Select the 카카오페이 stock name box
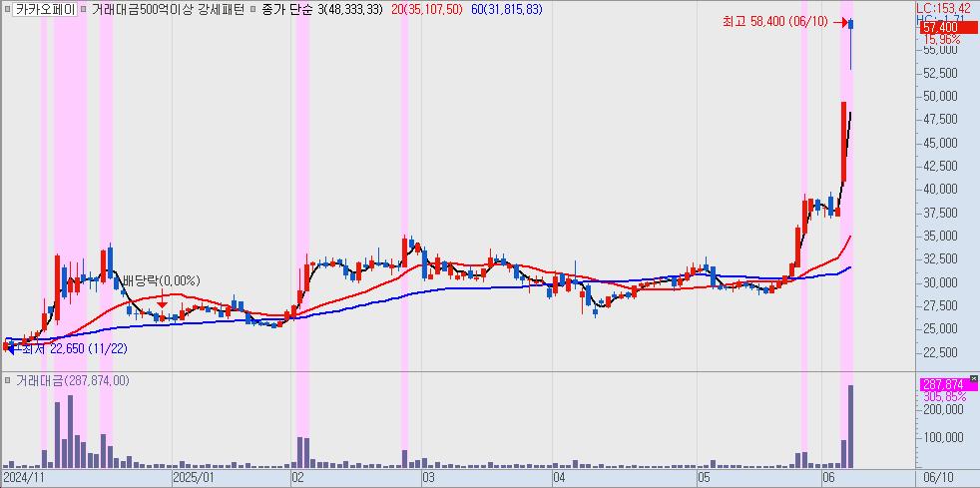The image size is (980, 488). coord(45,9)
